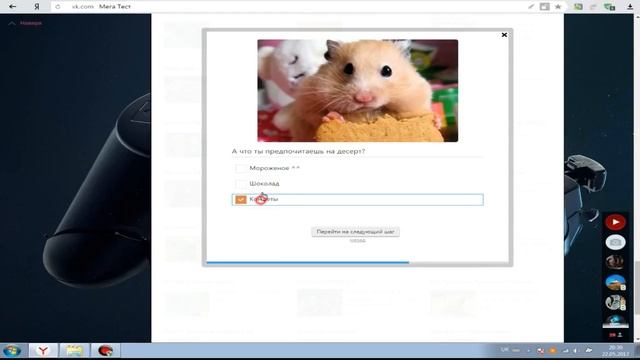Open red YouTube play icon in sidebar
The width and height of the screenshot is (640, 360).
point(615,222)
